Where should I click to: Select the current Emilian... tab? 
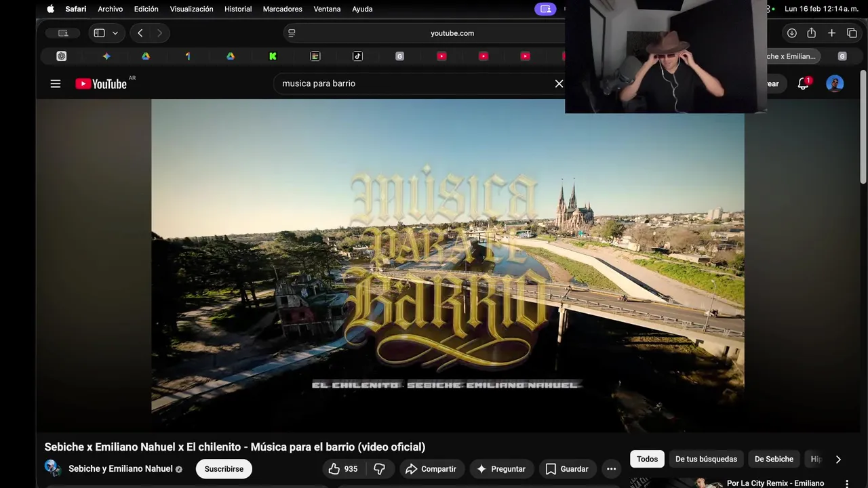click(x=793, y=56)
